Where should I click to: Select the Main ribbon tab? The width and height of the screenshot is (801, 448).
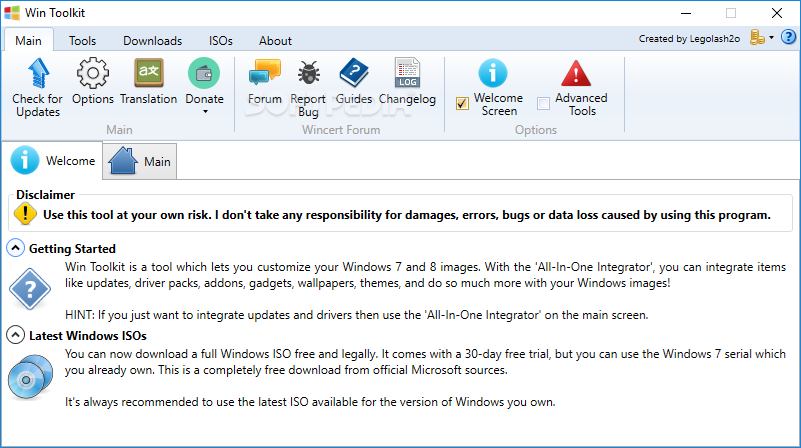click(x=28, y=40)
